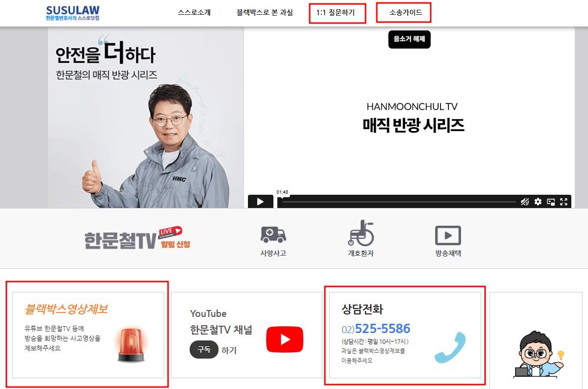
Task: Click the 방송채택 label
Action: tap(448, 254)
